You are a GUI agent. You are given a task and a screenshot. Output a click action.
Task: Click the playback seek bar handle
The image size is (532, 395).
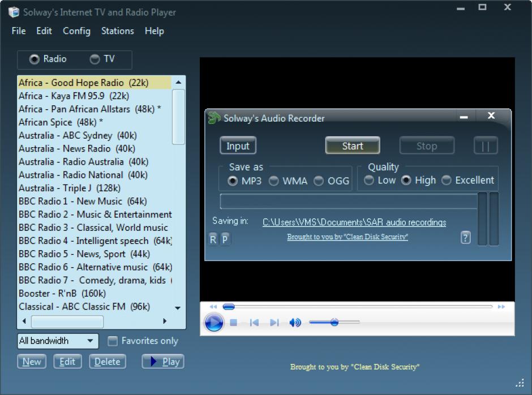tap(229, 307)
